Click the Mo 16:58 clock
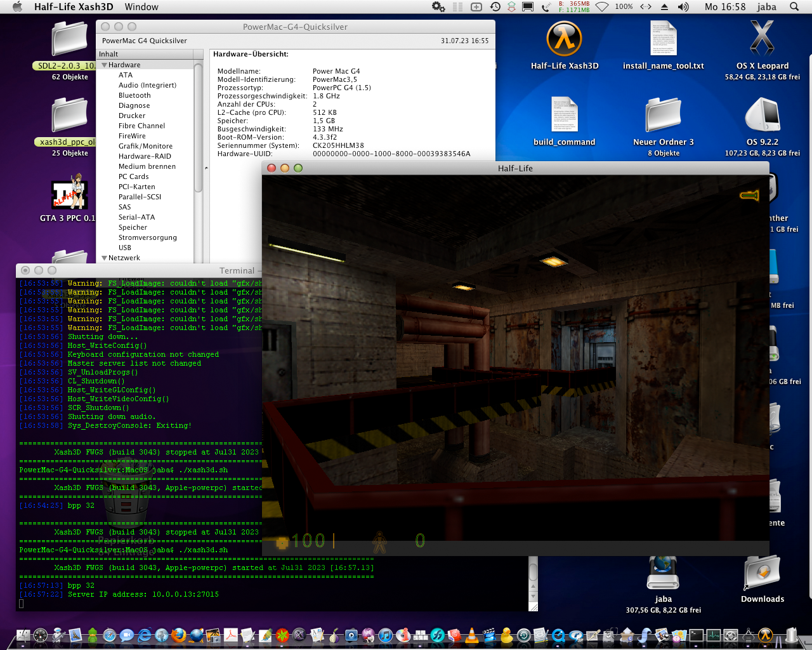812x650 pixels. point(725,6)
